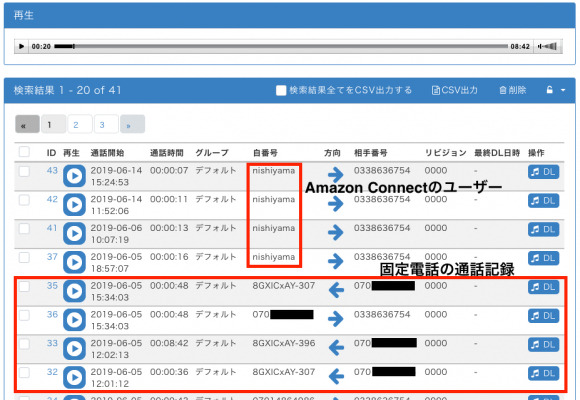The height and width of the screenshot is (400, 580).
Task: Play recording for call ID 35
Action: 74,291
